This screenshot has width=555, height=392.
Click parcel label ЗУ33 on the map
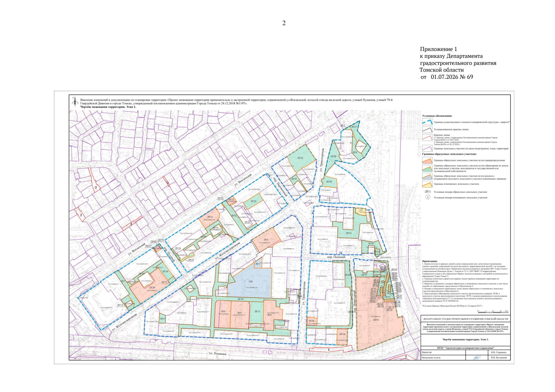coord(376,320)
